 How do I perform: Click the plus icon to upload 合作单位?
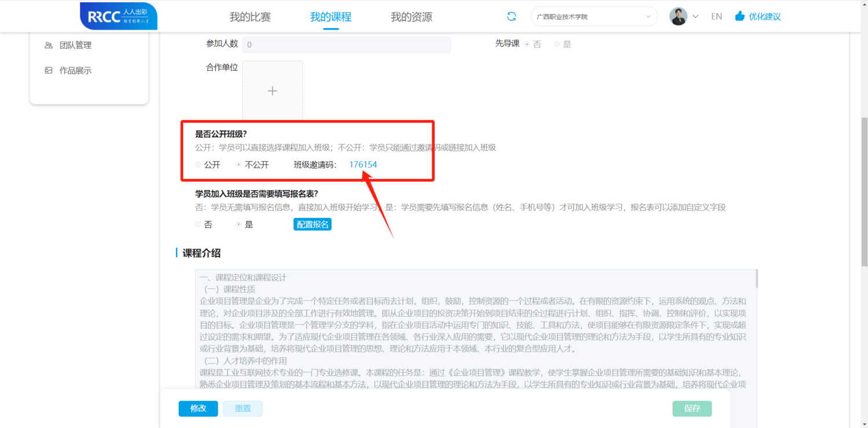[x=273, y=91]
